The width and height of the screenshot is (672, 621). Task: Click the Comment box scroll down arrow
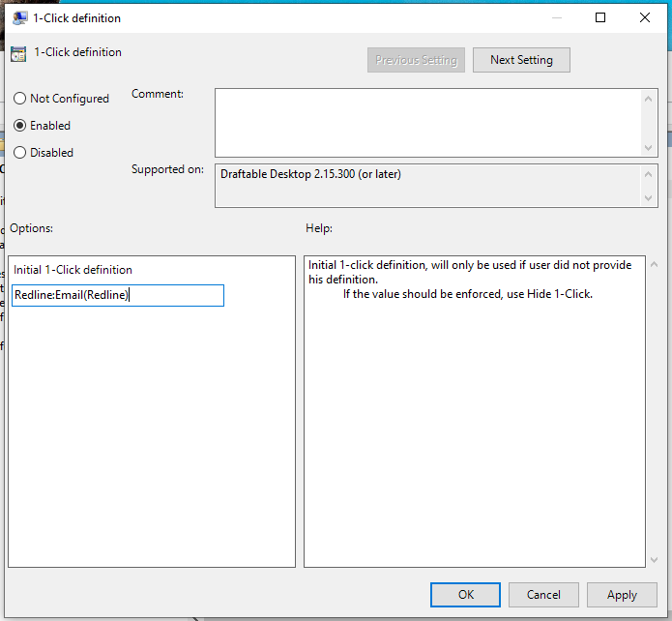click(x=649, y=148)
